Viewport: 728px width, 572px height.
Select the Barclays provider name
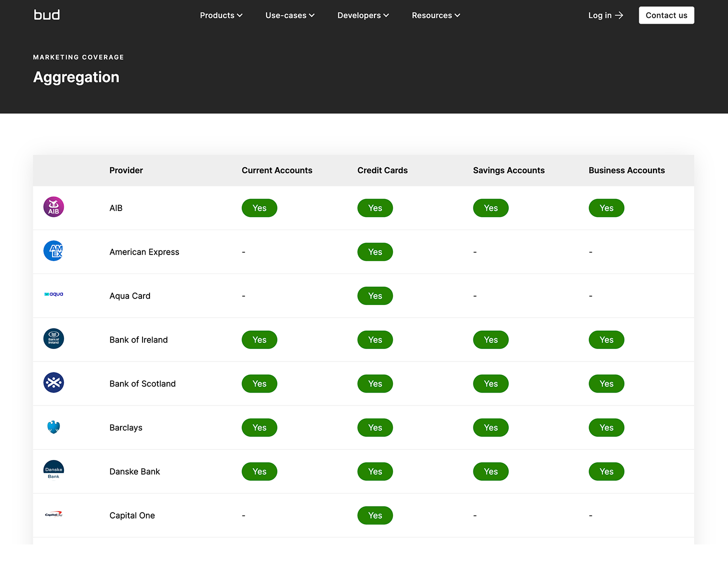[x=126, y=428]
